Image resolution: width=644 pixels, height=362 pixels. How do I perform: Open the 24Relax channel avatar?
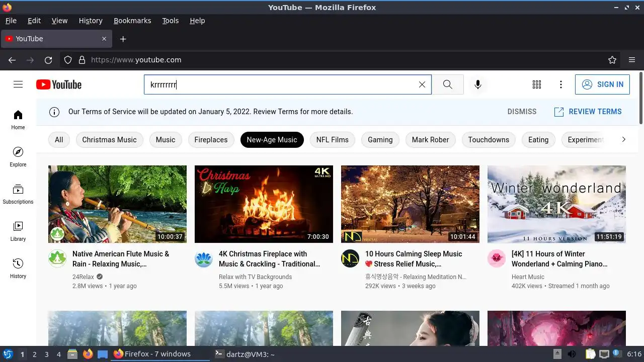coord(57,258)
